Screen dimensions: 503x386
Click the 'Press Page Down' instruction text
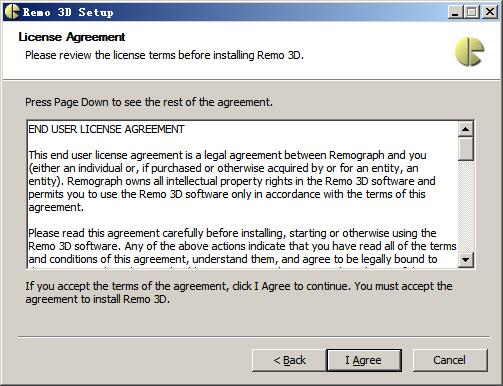pos(149,102)
